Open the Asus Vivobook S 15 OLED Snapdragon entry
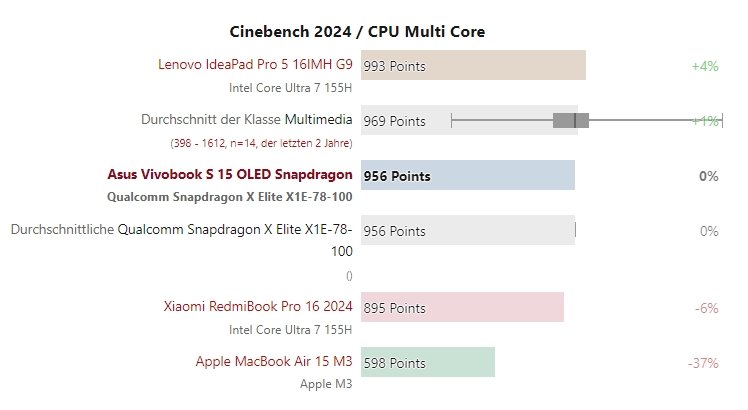 [229, 175]
